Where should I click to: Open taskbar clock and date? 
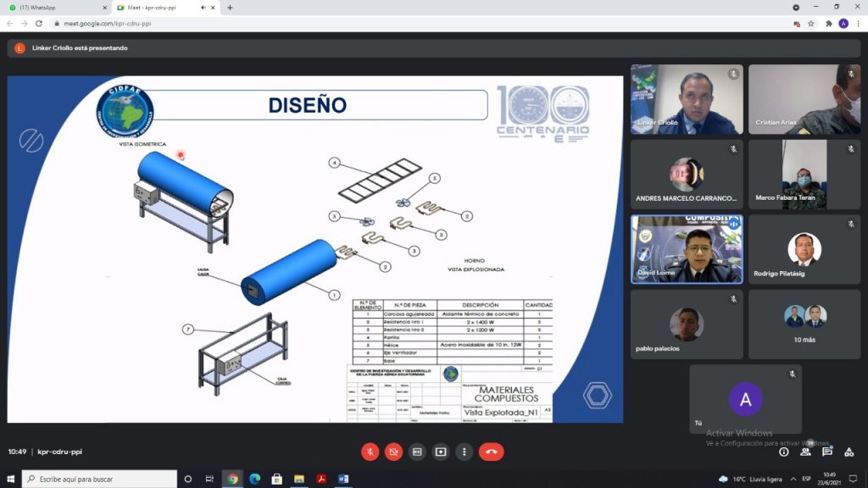829,480
